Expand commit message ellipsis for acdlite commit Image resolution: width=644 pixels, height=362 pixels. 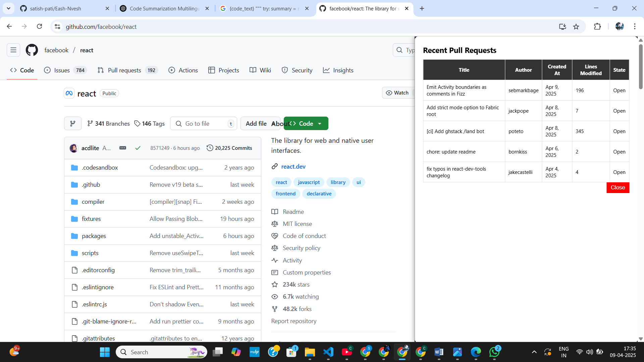click(x=123, y=148)
